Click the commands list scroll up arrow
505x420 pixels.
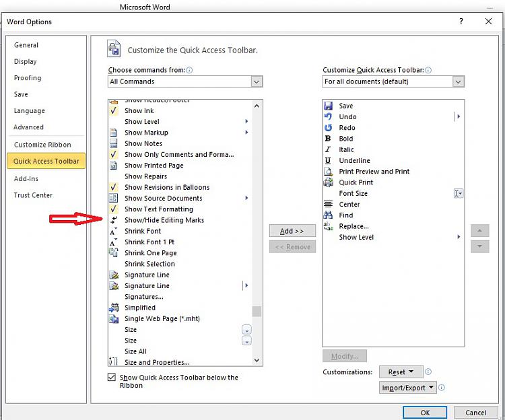[x=257, y=106]
